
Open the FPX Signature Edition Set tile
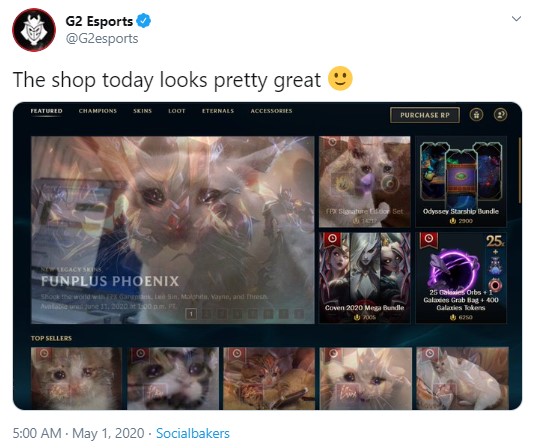coord(365,182)
